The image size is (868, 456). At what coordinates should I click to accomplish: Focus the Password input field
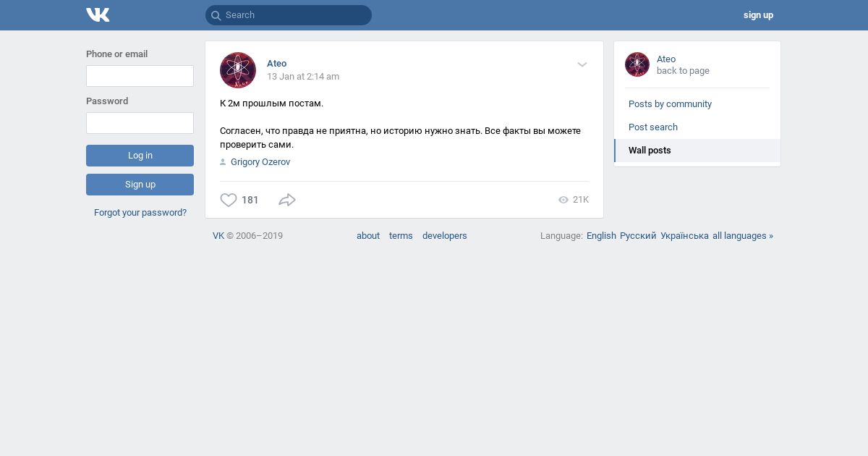(140, 123)
